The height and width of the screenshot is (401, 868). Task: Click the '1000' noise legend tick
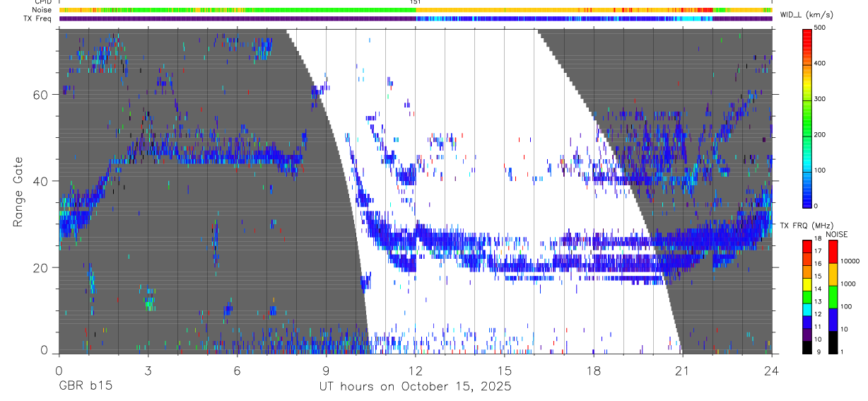tap(848, 284)
